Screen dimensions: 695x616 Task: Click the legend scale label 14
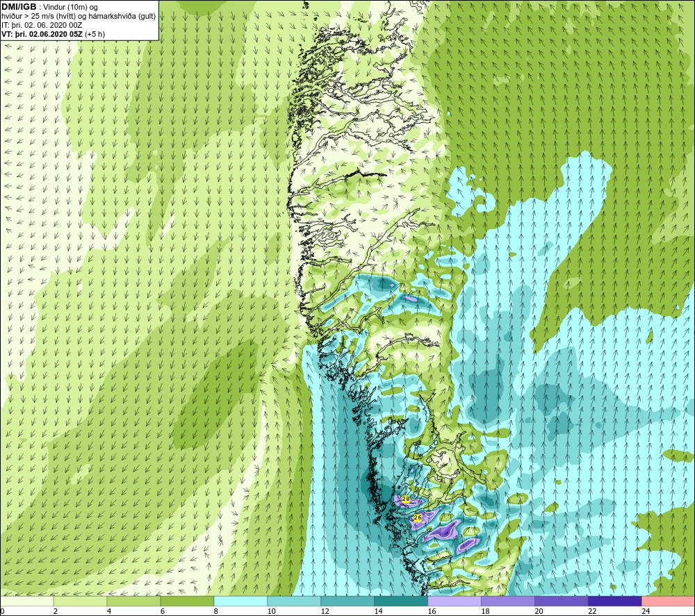click(378, 611)
